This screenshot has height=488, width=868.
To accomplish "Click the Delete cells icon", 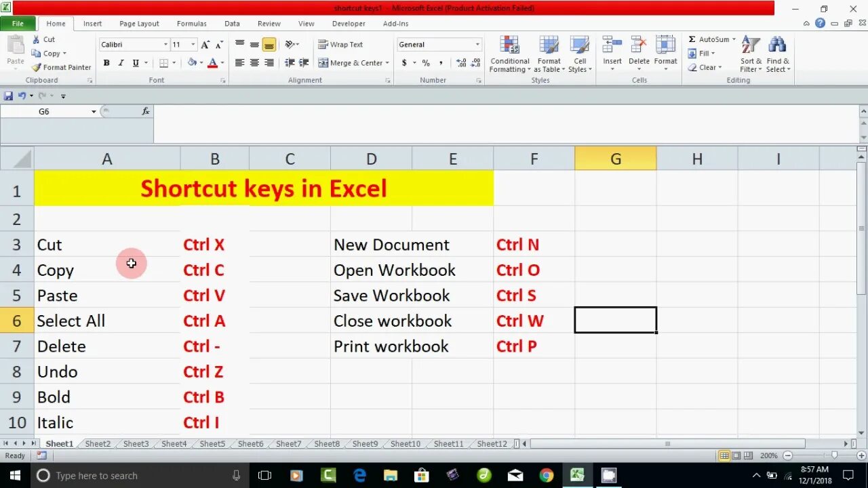I will [639, 45].
